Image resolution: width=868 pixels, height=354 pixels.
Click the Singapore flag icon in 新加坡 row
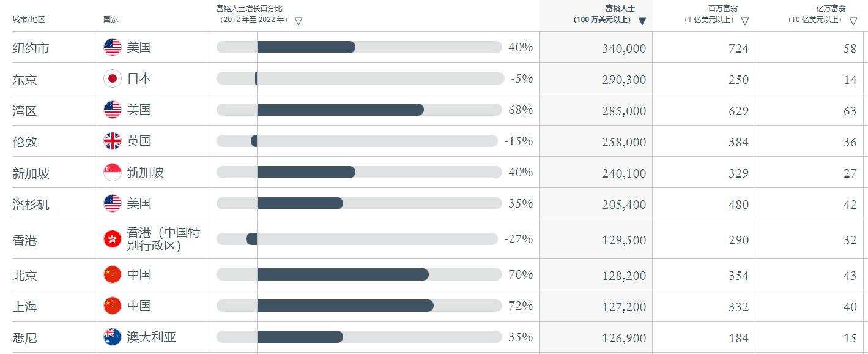click(113, 172)
